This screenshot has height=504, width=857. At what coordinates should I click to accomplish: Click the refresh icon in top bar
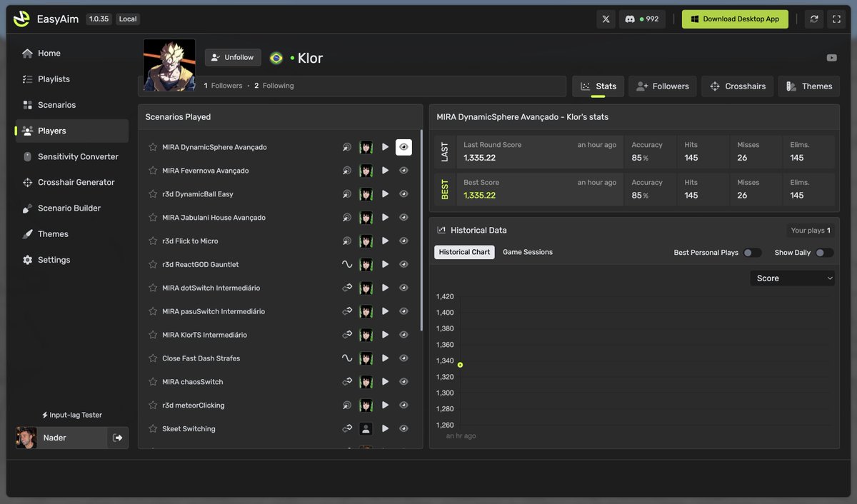click(x=813, y=19)
